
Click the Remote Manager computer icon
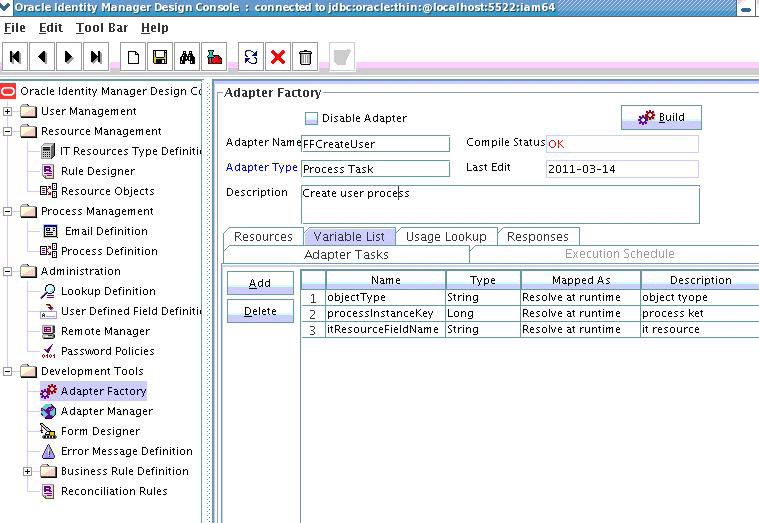[x=48, y=331]
